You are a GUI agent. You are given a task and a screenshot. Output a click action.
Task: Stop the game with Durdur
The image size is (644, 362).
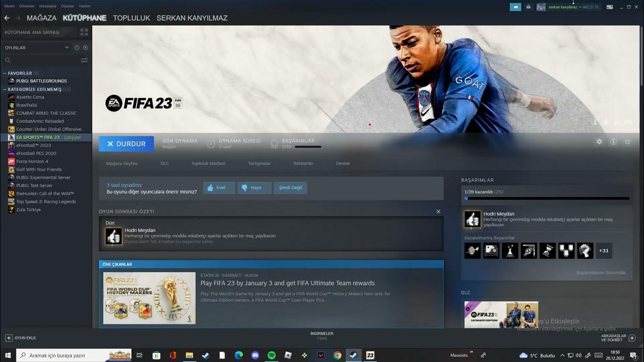(126, 144)
